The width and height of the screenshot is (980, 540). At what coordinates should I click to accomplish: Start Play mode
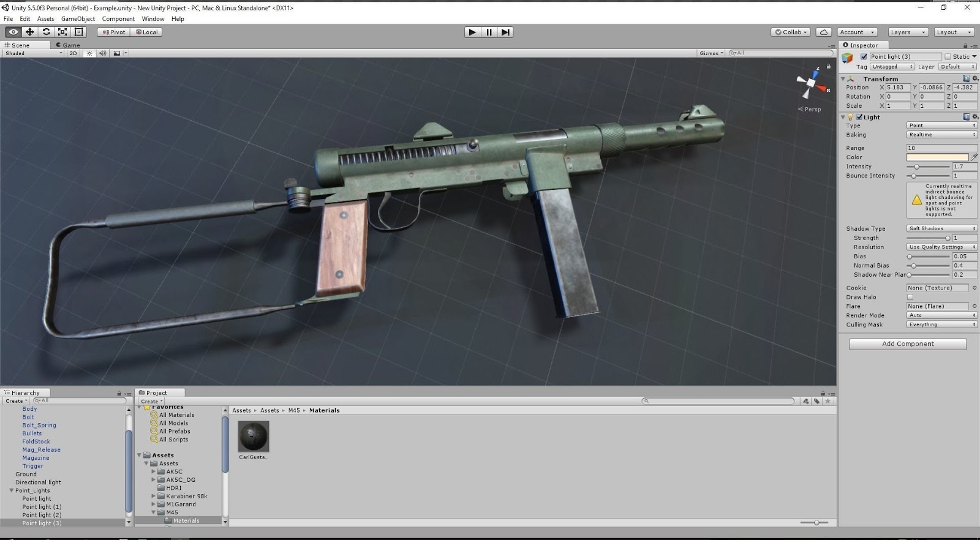pos(472,32)
